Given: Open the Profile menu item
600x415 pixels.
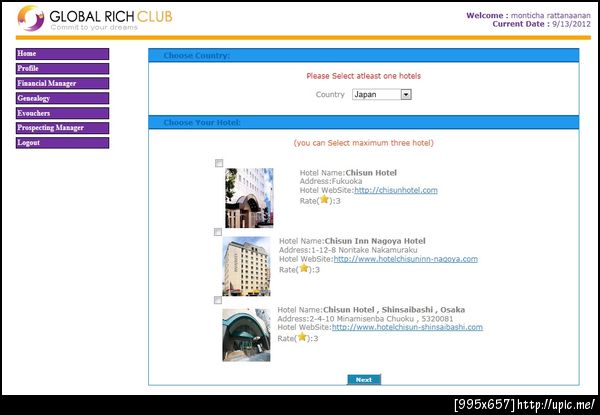Looking at the screenshot, I should point(62,68).
